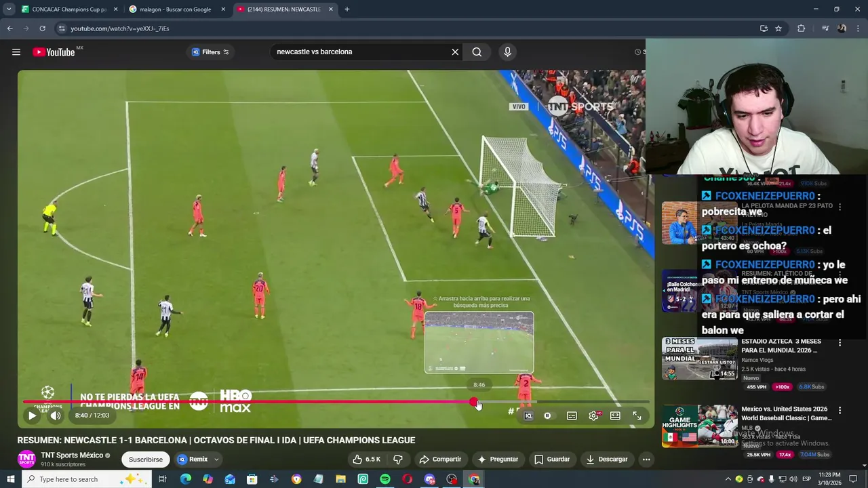Image resolution: width=868 pixels, height=488 pixels.
Task: Open the Chrome extensions puzzle icon
Action: point(801,28)
